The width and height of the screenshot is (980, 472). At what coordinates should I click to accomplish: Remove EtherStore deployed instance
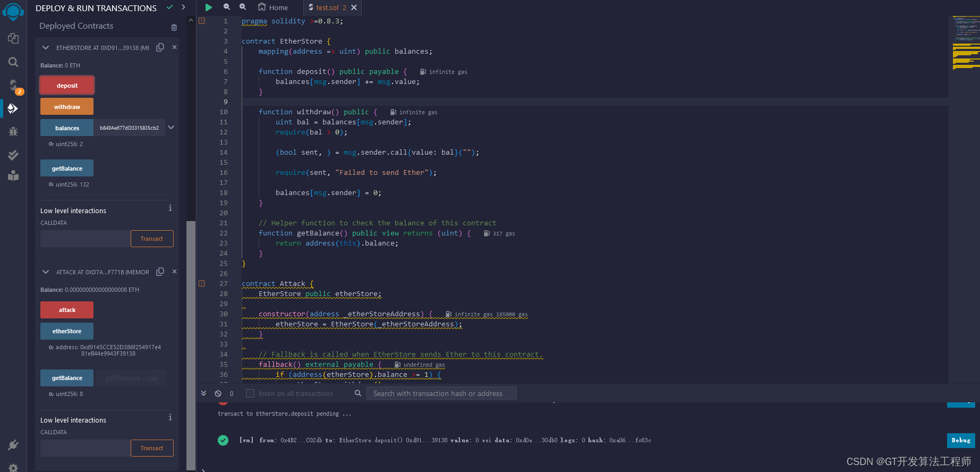click(x=174, y=47)
